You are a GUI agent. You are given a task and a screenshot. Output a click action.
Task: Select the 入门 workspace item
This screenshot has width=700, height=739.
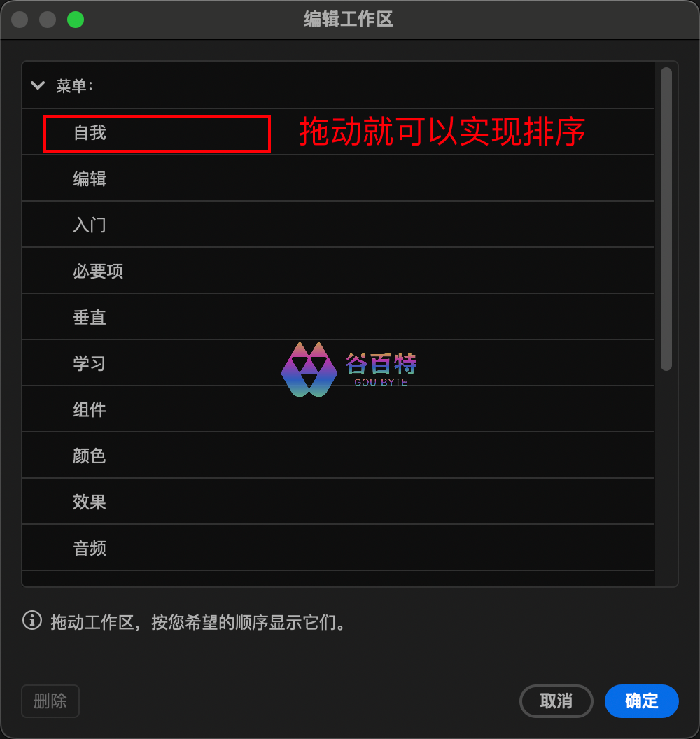[x=339, y=225]
